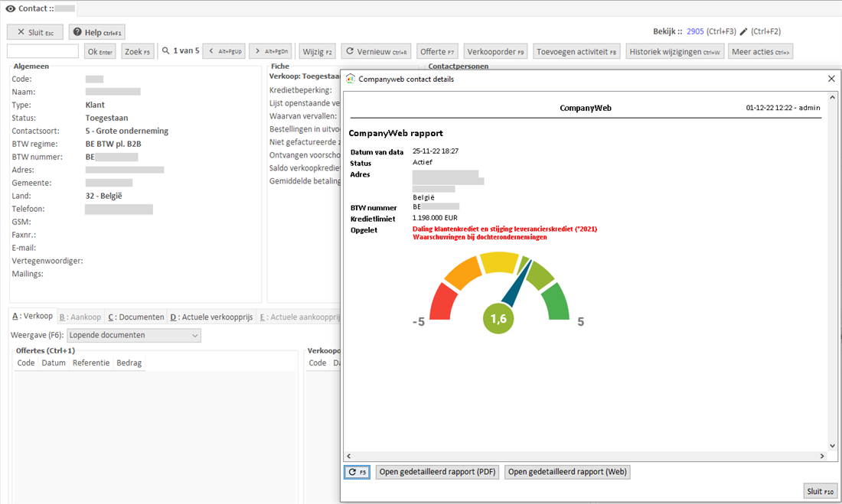Expand the Weergave dropdown Lopende documenten
Screen dimensions: 842x504
pos(134,335)
